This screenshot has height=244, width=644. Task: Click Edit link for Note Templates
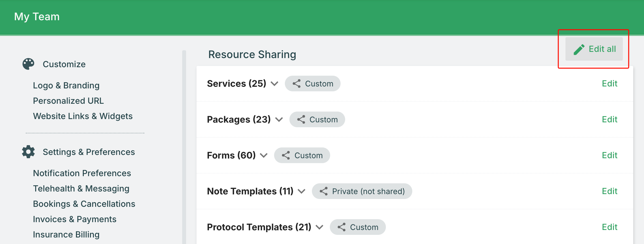[609, 191]
